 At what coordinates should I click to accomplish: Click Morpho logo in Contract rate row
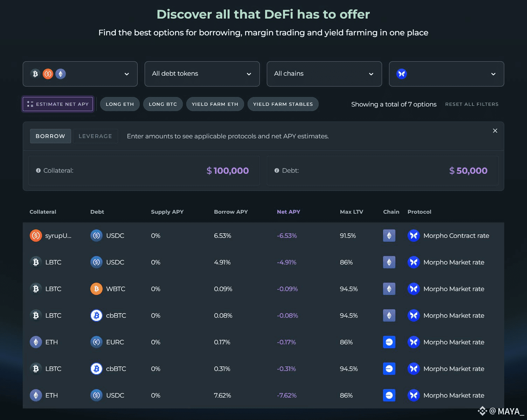click(414, 236)
